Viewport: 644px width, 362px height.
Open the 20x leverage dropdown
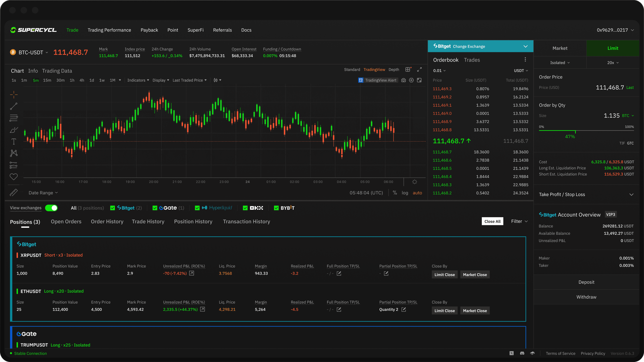(613, 63)
